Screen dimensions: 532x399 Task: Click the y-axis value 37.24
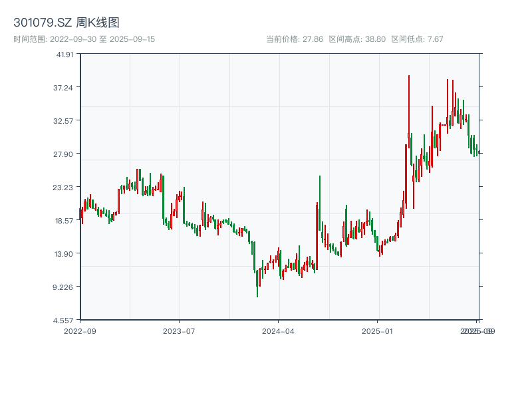click(x=63, y=88)
